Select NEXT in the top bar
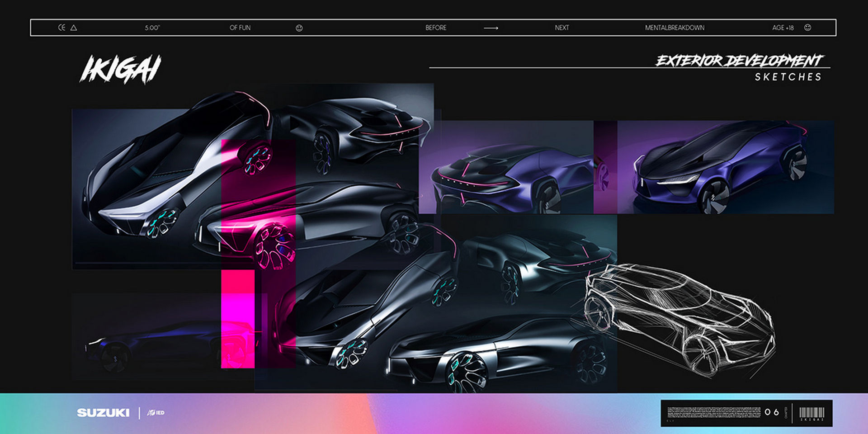Viewport: 868px width, 434px height. point(562,28)
